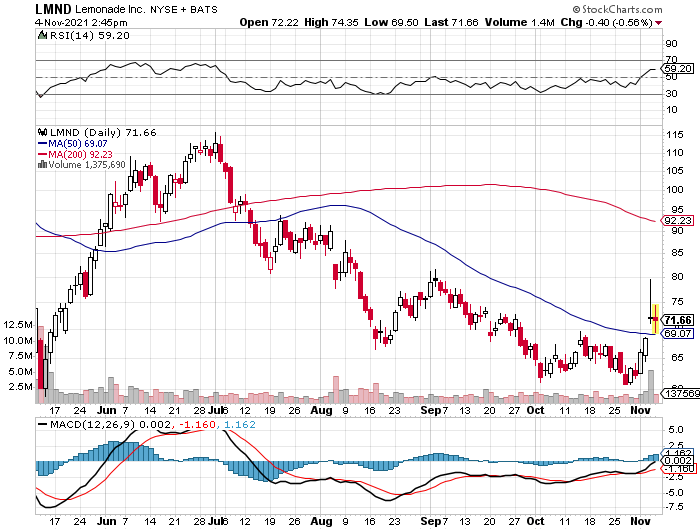Screen dimensions: 700x530
Task: Click the black MACD legend line
Action: (43, 425)
